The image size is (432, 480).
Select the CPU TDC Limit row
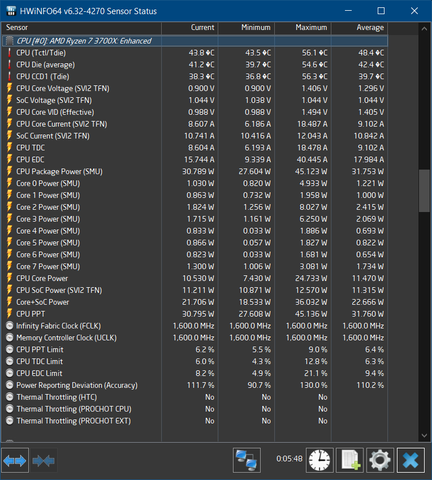tap(195, 361)
